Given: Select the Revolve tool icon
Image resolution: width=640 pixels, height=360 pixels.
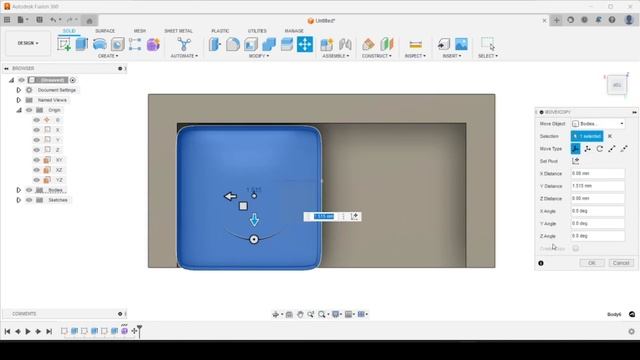Looking at the screenshot, I should 100,44.
